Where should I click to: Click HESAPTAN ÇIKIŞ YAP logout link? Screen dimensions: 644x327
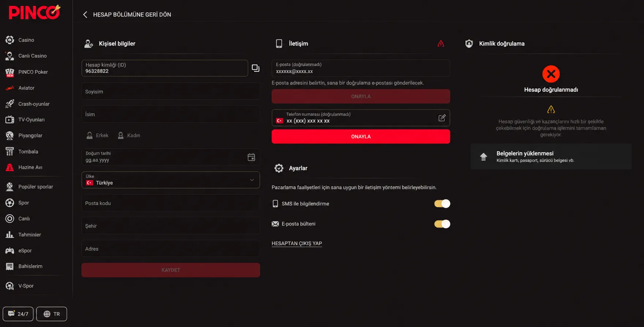pyautogui.click(x=297, y=243)
